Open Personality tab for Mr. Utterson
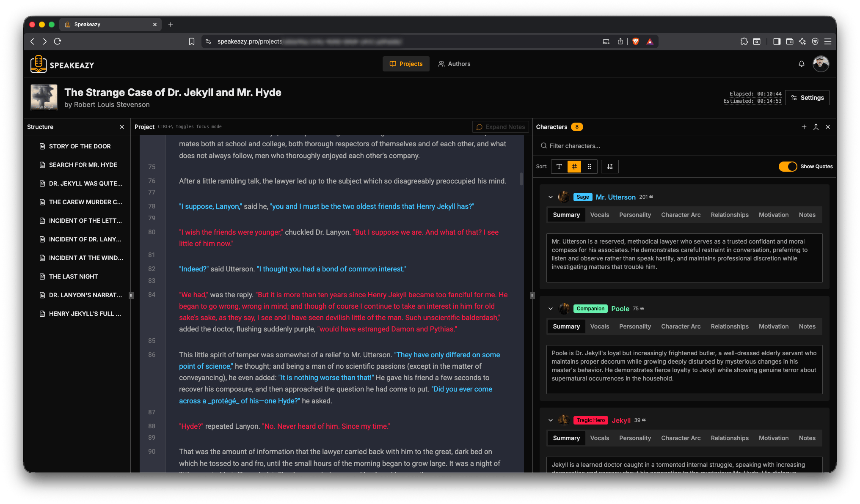 coord(635,215)
